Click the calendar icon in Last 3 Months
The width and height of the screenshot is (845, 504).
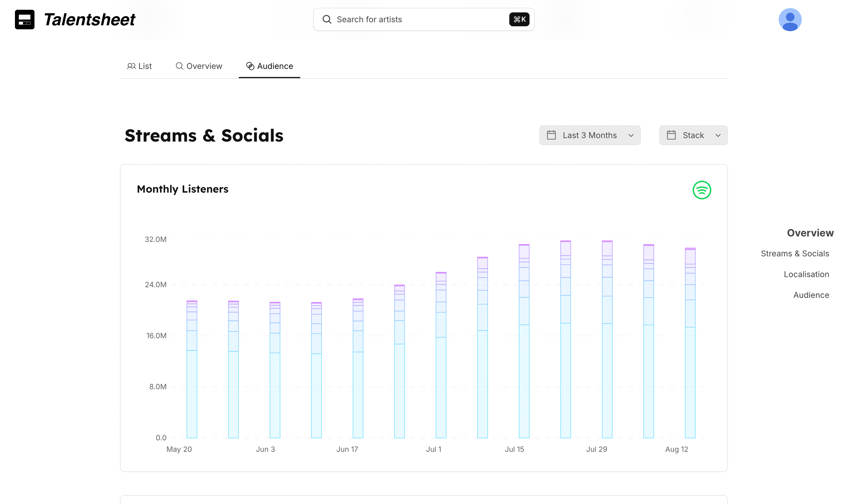click(551, 135)
